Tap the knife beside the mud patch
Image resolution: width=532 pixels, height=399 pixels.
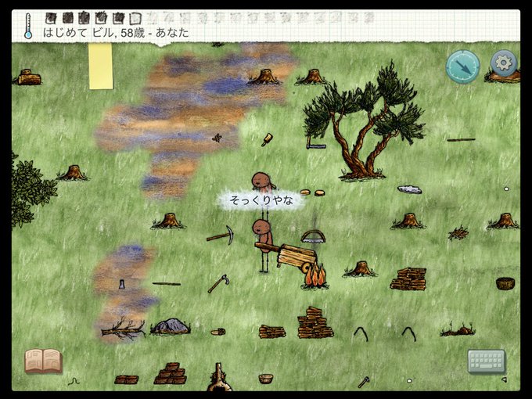[267, 139]
